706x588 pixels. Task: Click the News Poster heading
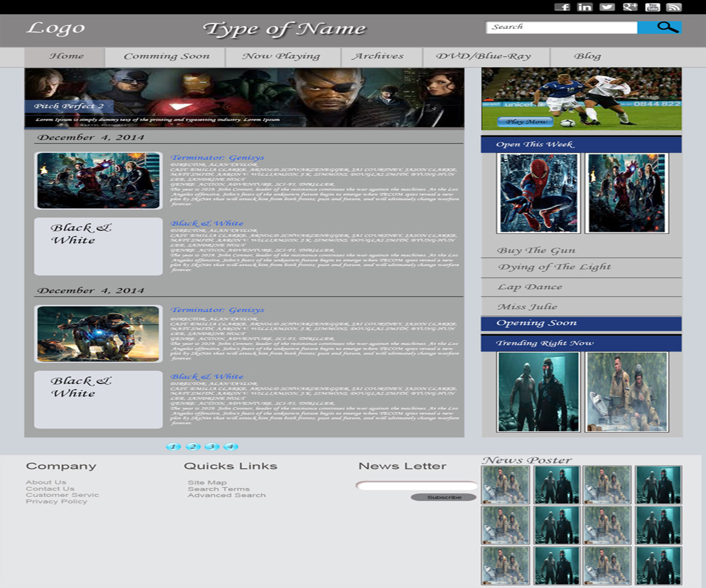(527, 460)
